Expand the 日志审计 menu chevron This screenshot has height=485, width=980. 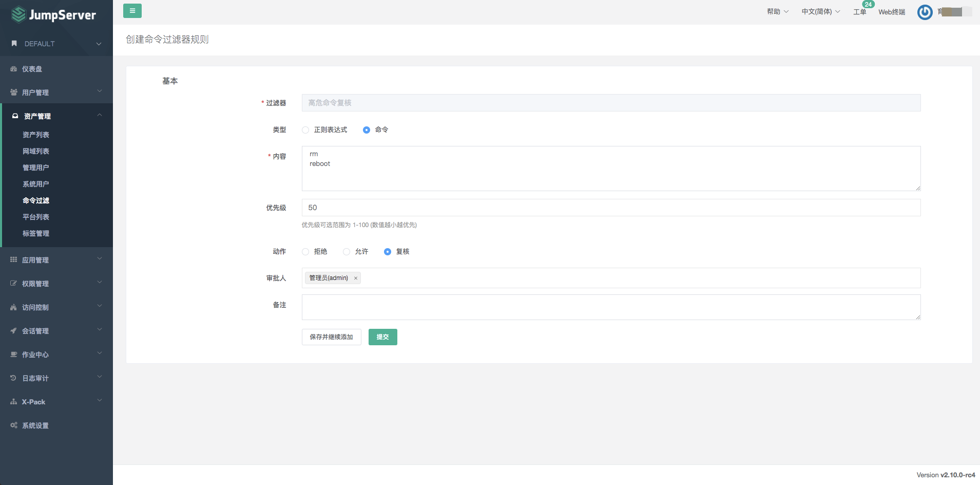point(100,377)
